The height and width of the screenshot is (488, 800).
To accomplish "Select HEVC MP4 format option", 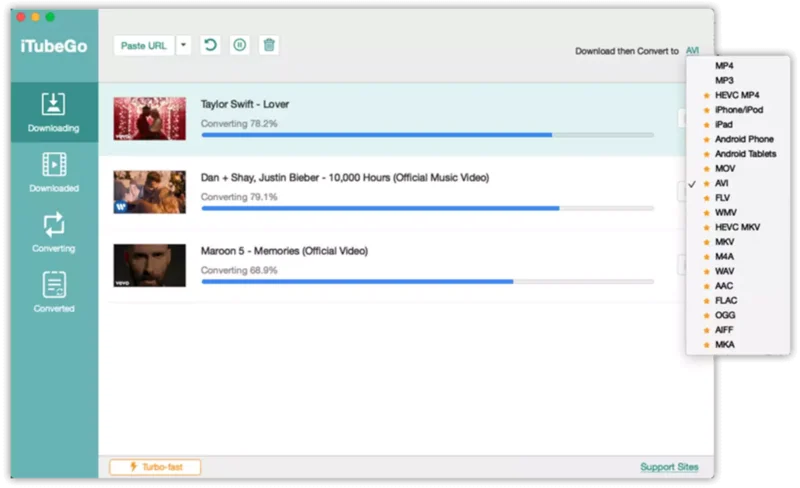I will (738, 95).
